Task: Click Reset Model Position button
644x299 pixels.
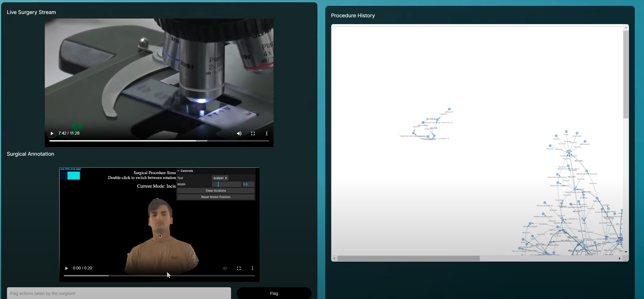Action: point(215,197)
